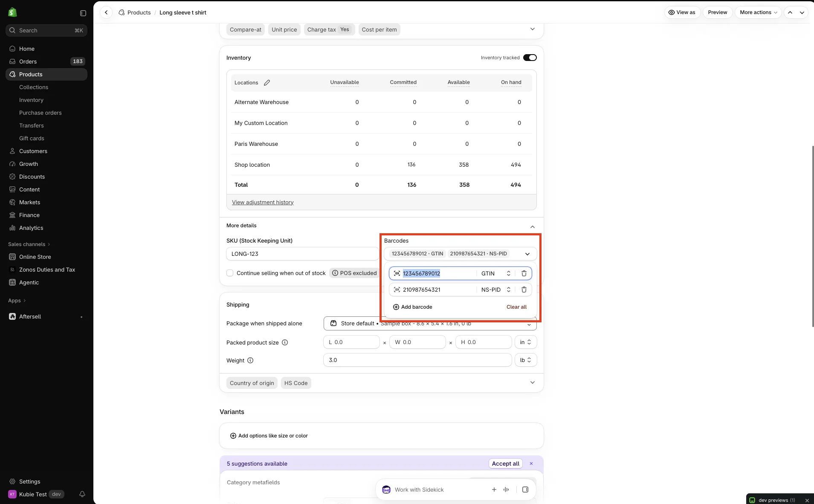
Task: Close the dev previews bar
Action: [807, 500]
